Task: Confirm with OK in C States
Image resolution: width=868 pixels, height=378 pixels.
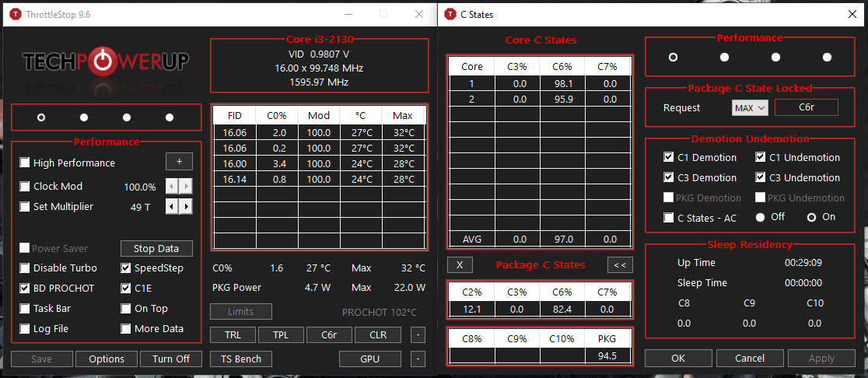Action: pos(679,358)
